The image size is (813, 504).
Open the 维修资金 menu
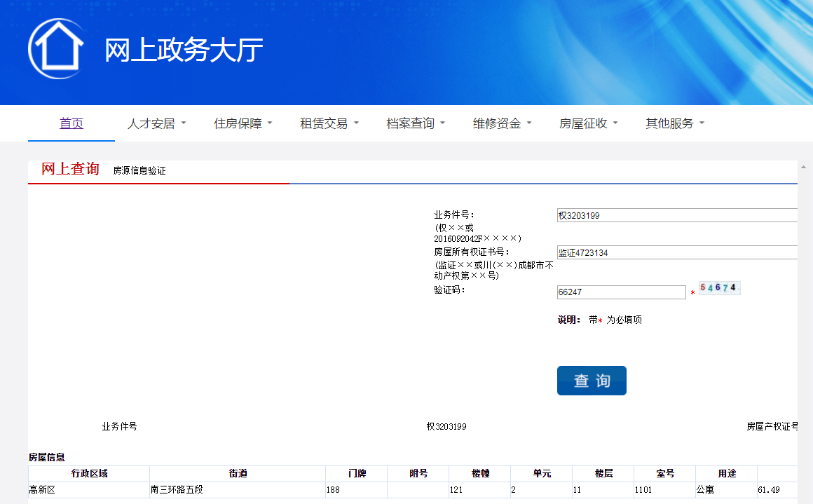tap(502, 124)
